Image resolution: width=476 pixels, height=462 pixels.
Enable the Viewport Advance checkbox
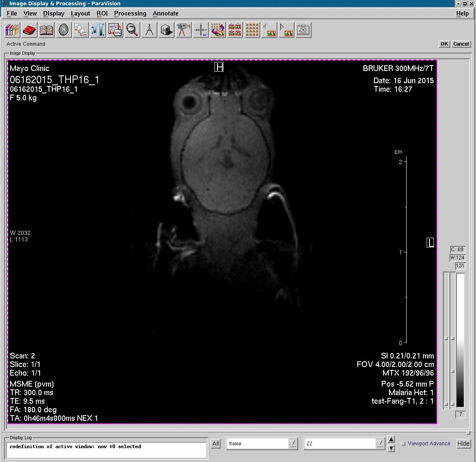click(403, 444)
